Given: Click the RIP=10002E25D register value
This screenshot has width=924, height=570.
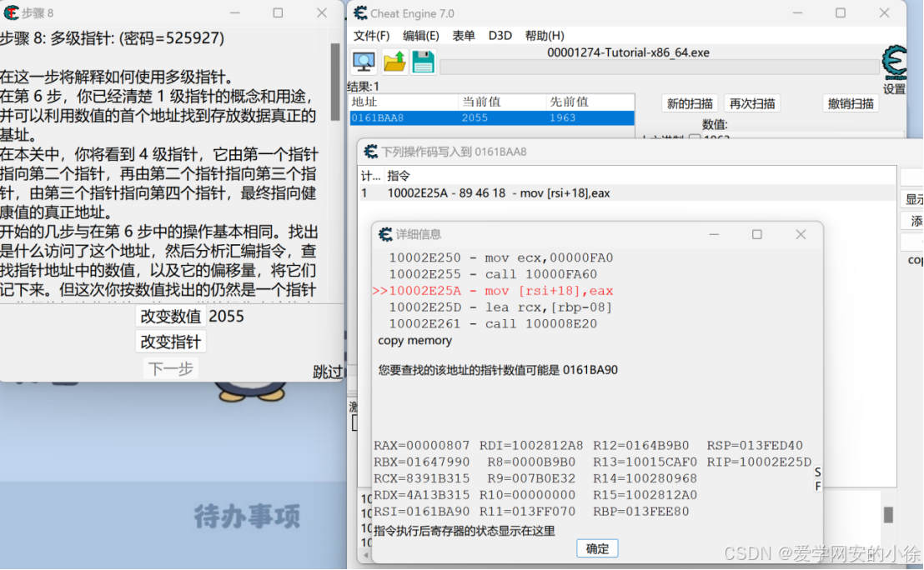Looking at the screenshot, I should [759, 462].
